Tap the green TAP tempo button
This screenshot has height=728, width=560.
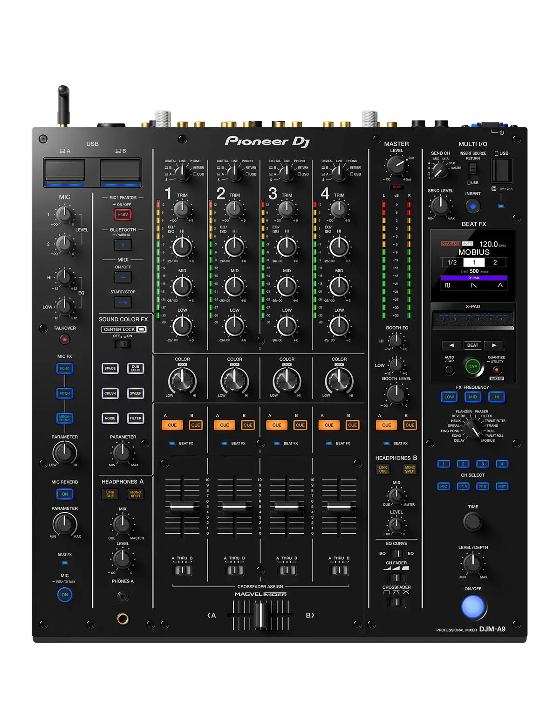[x=473, y=366]
